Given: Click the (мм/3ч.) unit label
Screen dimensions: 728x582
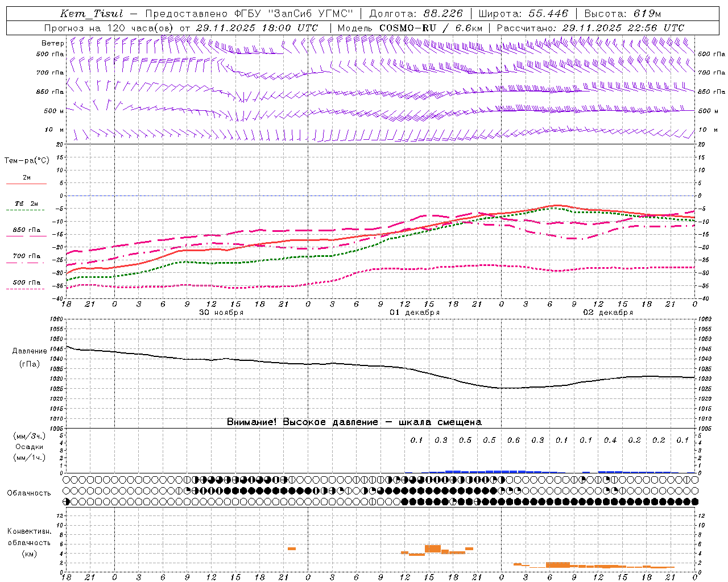Looking at the screenshot, I should click(30, 436).
